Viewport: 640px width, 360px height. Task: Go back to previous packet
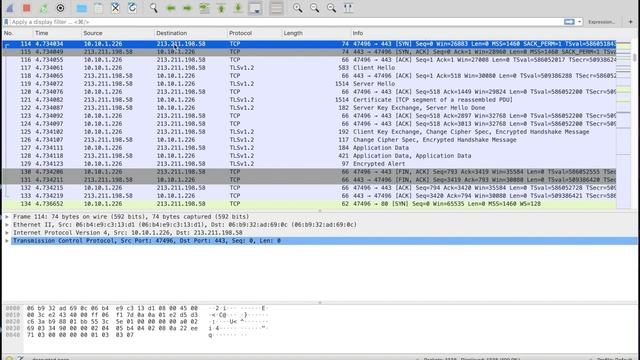(x=171, y=8)
